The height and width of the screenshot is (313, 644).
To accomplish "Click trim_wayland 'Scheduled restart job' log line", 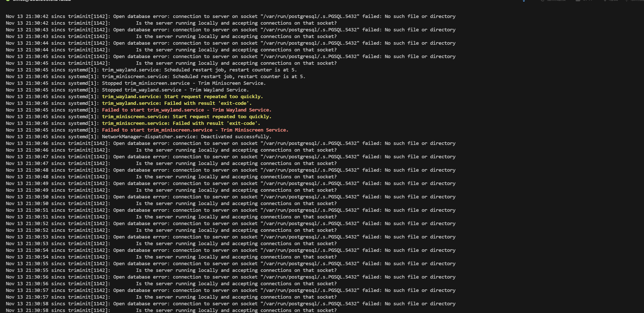I will click(x=199, y=70).
